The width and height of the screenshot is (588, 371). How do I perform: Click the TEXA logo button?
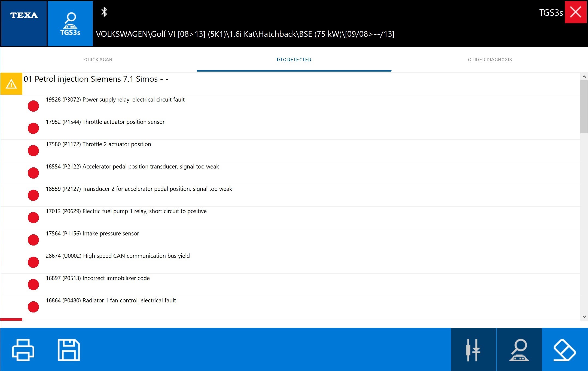[x=24, y=24]
